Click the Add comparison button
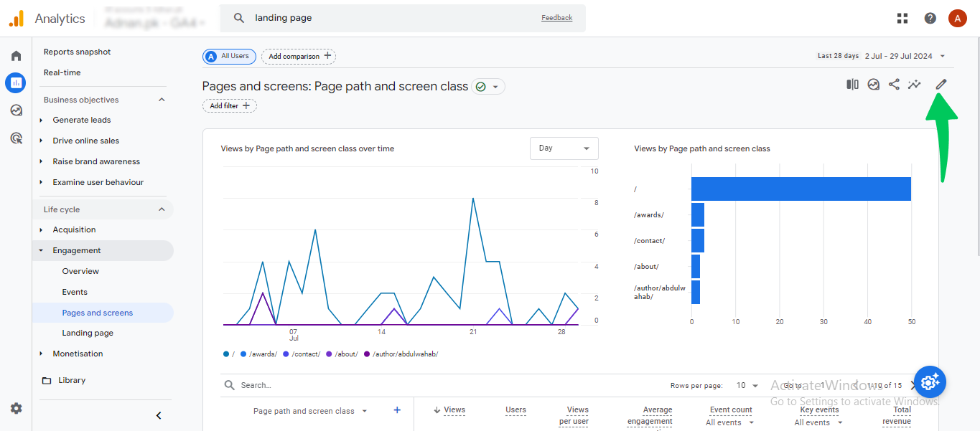 coord(299,56)
